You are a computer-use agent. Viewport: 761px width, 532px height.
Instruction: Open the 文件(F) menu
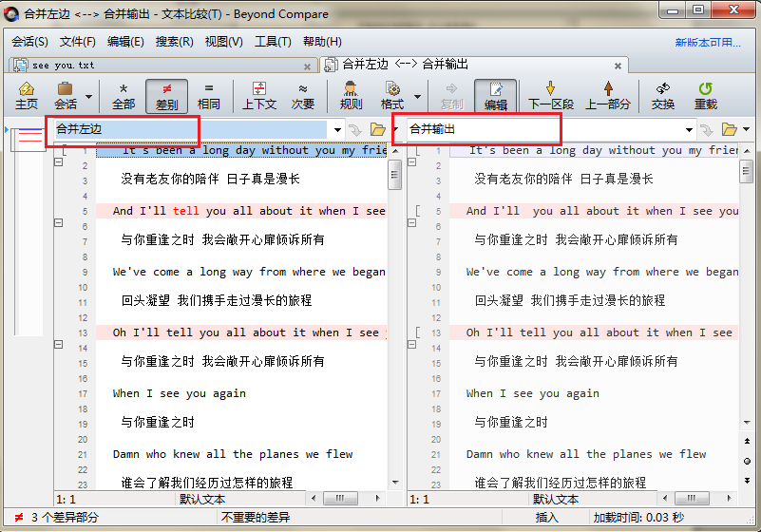click(x=78, y=42)
